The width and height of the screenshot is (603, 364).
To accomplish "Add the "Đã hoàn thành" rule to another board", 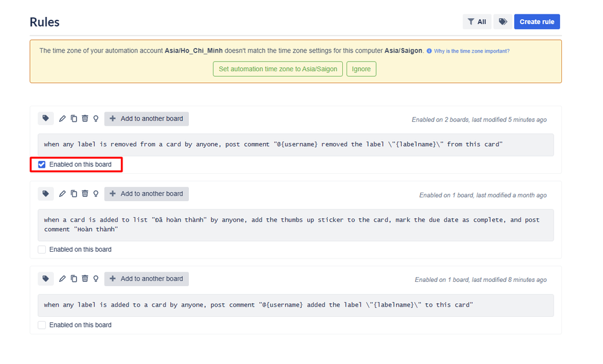I will 147,194.
